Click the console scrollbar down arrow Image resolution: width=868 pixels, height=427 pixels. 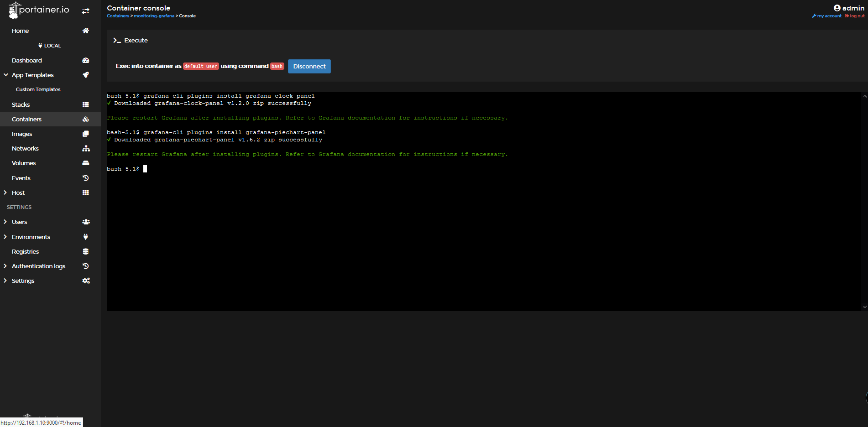point(864,307)
